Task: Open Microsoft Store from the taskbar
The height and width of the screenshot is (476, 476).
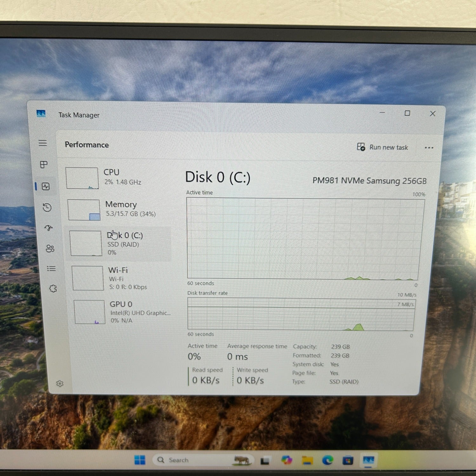Action: click(x=348, y=460)
